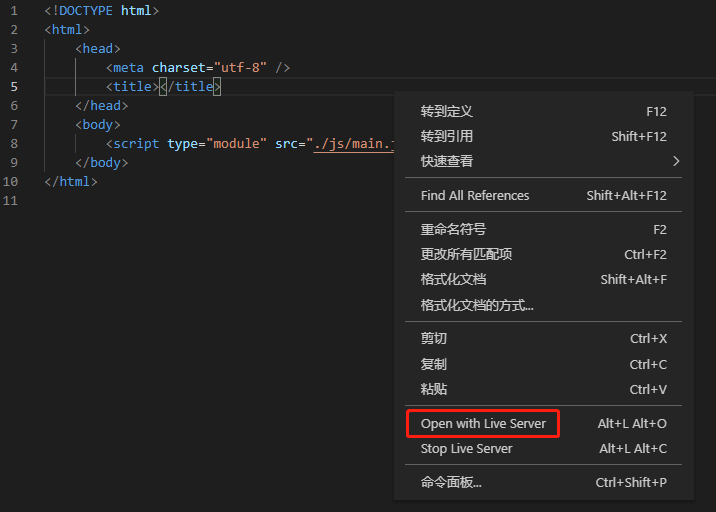Run 格式化文档 from the menu
Viewport: 716px width, 512px height.
point(543,279)
